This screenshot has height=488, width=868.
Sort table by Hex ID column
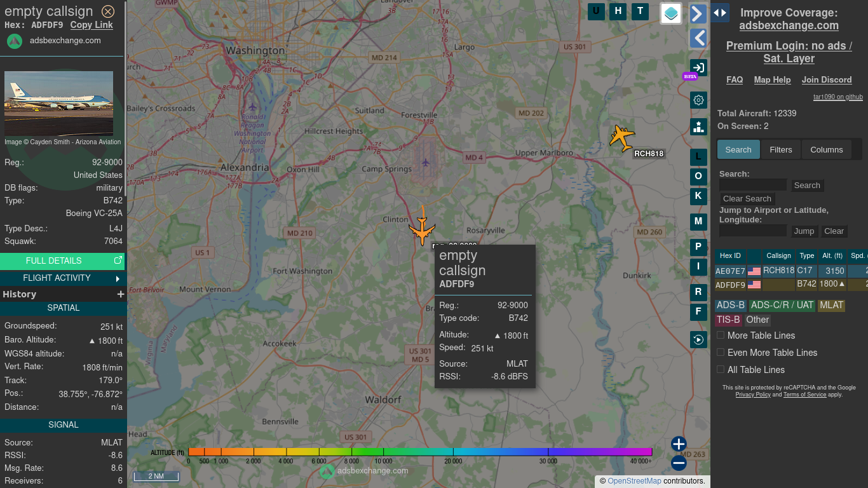pos(730,256)
